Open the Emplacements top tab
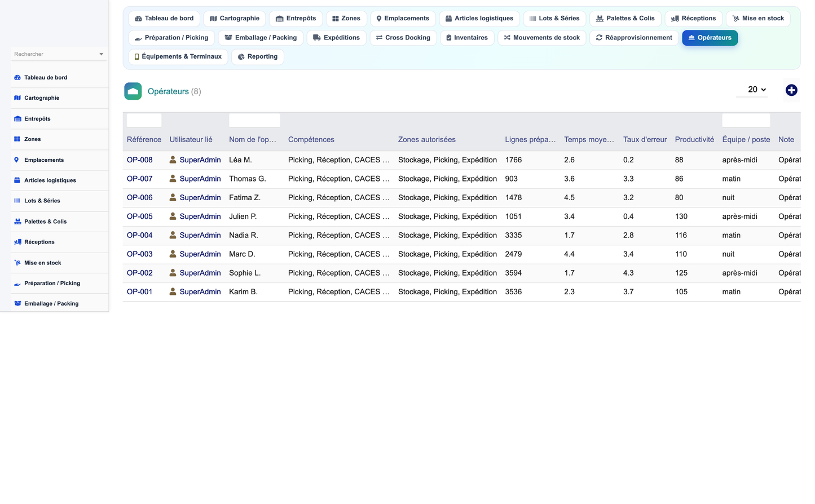Image resolution: width=815 pixels, height=504 pixels. [x=403, y=19]
